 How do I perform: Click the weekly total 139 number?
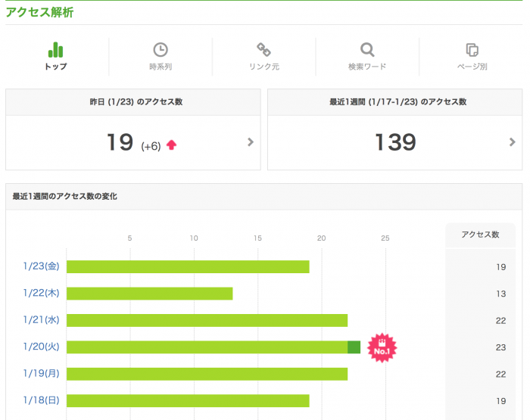pos(395,142)
